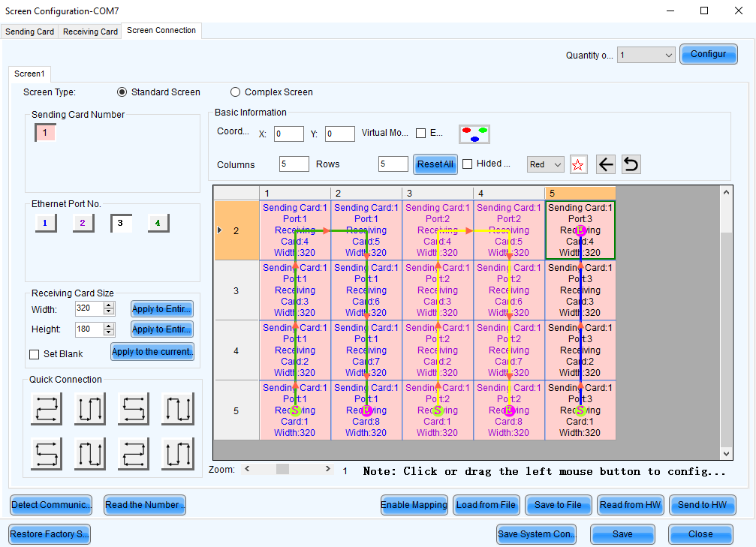Screen dimensions: 756x547
Task: Click the curved undo arrow icon
Action: pos(631,165)
